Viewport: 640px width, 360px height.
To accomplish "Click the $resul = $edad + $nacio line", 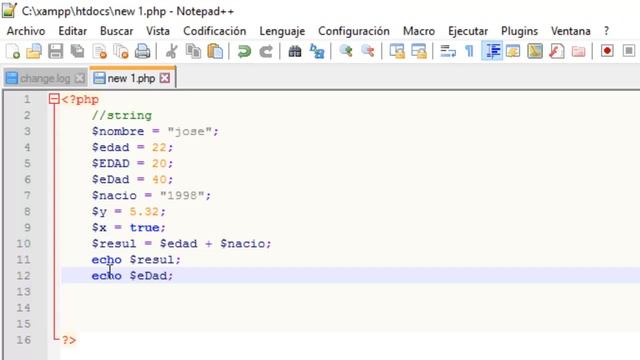I will point(182,244).
